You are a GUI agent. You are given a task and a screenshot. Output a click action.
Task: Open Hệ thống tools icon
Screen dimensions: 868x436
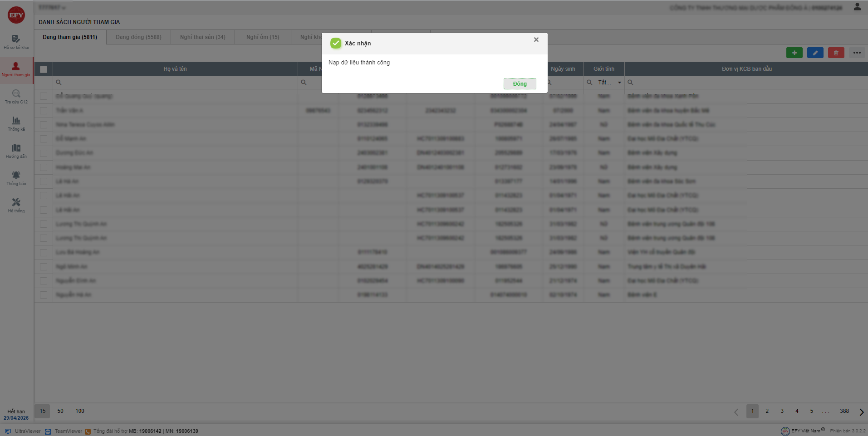16,205
